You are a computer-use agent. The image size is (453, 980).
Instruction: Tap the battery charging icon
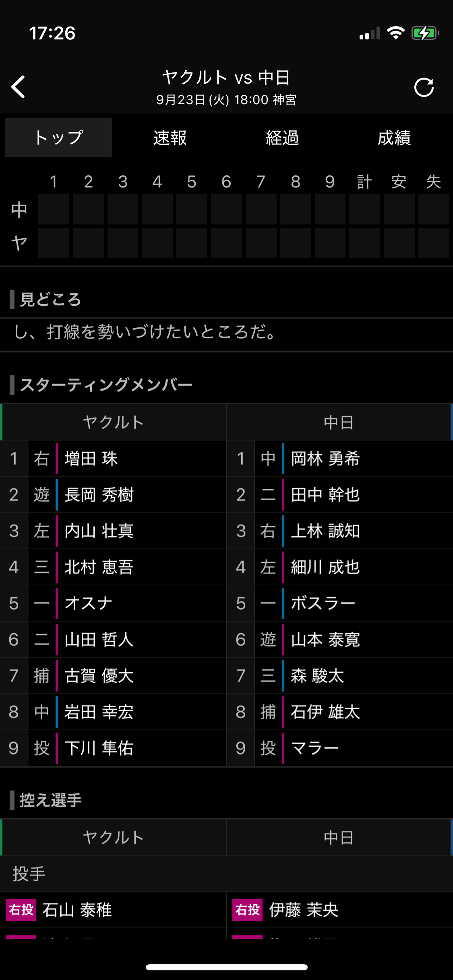pos(425,33)
